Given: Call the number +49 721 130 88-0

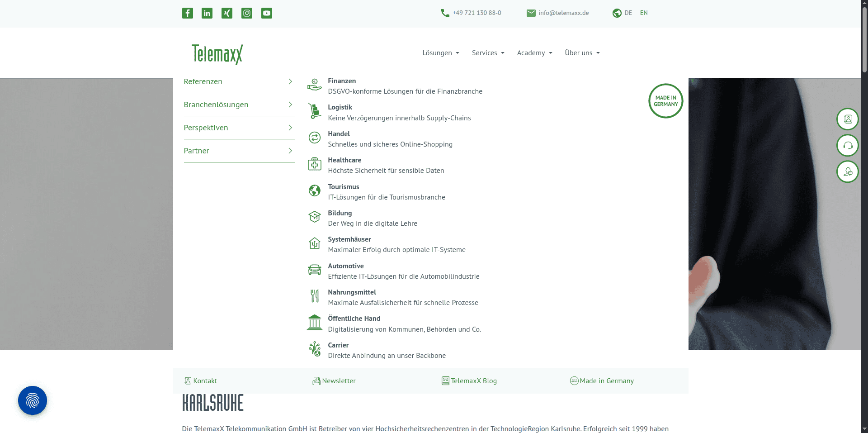Looking at the screenshot, I should (x=477, y=13).
